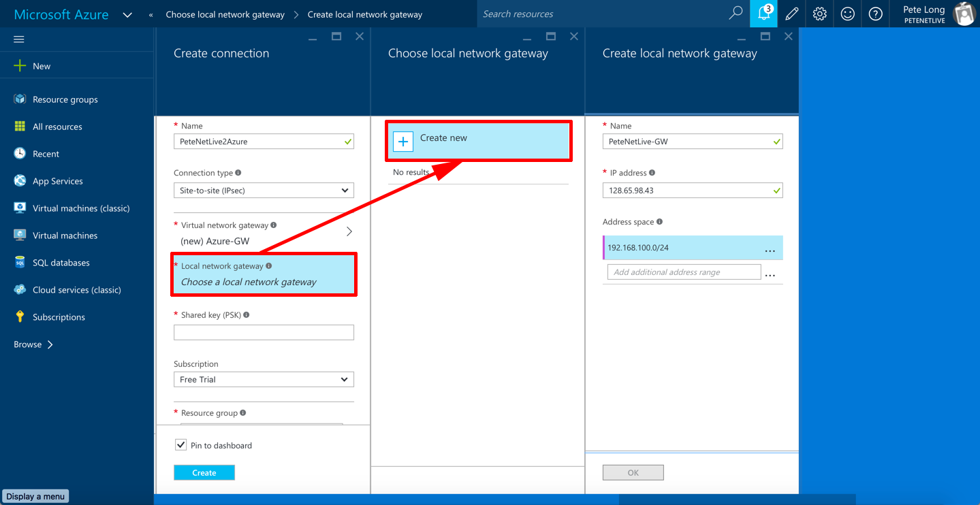Click the Microsoft Azure logo text
Image resolution: width=980 pixels, height=505 pixels.
click(61, 14)
